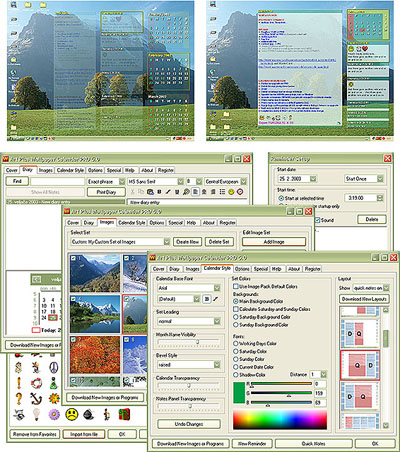400x452 pixels.
Task: Choose the peace sign symbol icon
Action: (53, 367)
